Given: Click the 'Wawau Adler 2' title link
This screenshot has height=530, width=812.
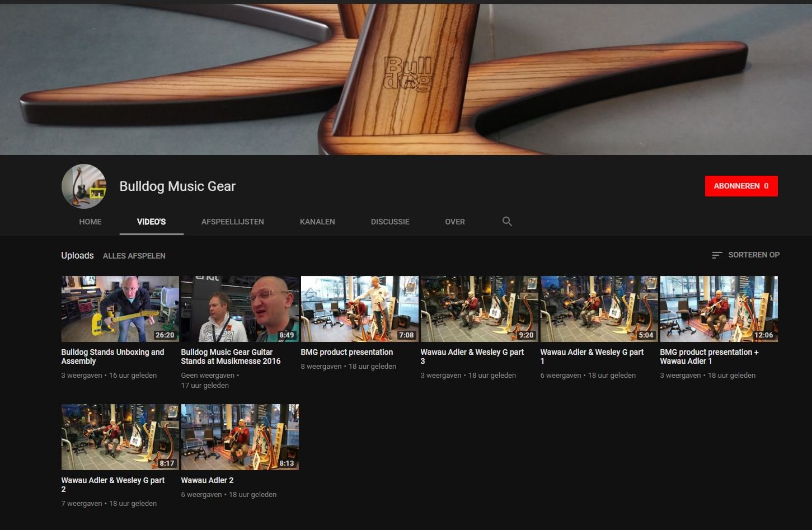Looking at the screenshot, I should pyautogui.click(x=208, y=480).
